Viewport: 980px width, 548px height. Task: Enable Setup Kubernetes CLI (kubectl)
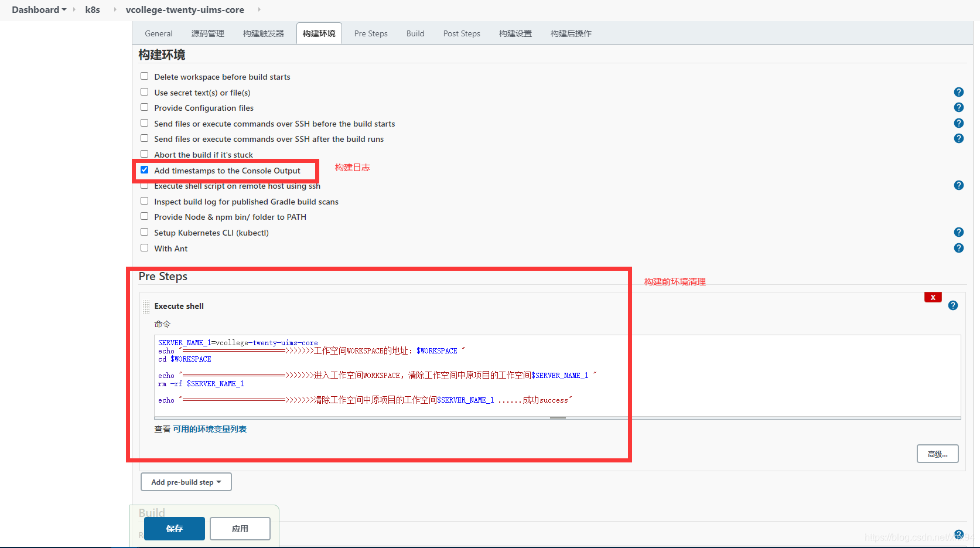point(144,232)
